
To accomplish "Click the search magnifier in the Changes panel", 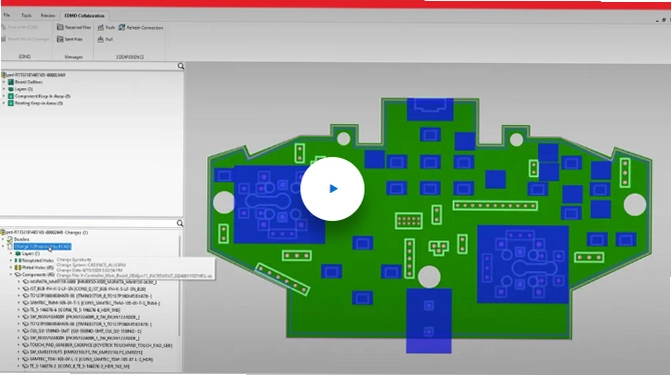I will pyautogui.click(x=180, y=223).
